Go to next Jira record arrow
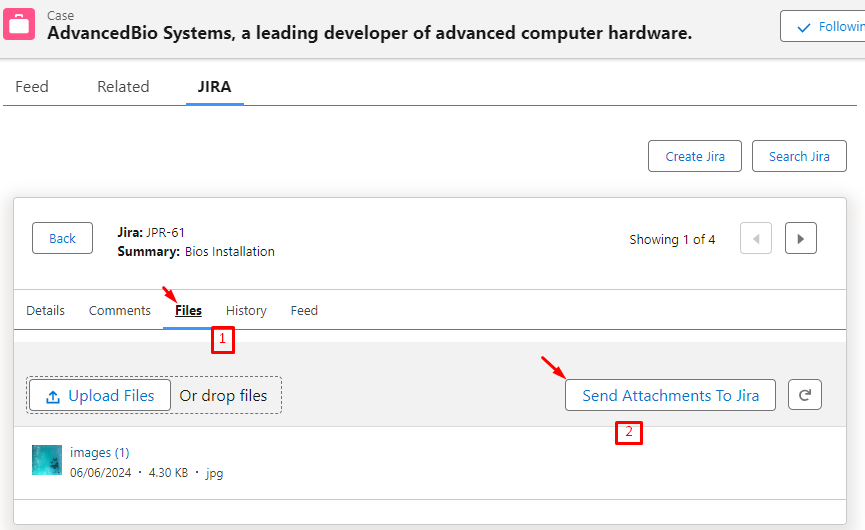 [x=800, y=238]
